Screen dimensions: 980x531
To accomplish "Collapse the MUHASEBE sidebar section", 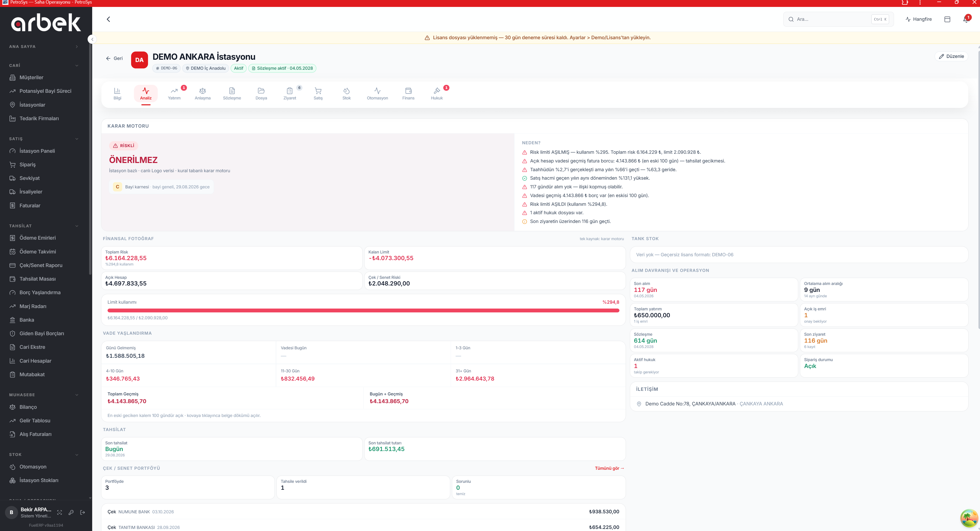I will (44, 395).
